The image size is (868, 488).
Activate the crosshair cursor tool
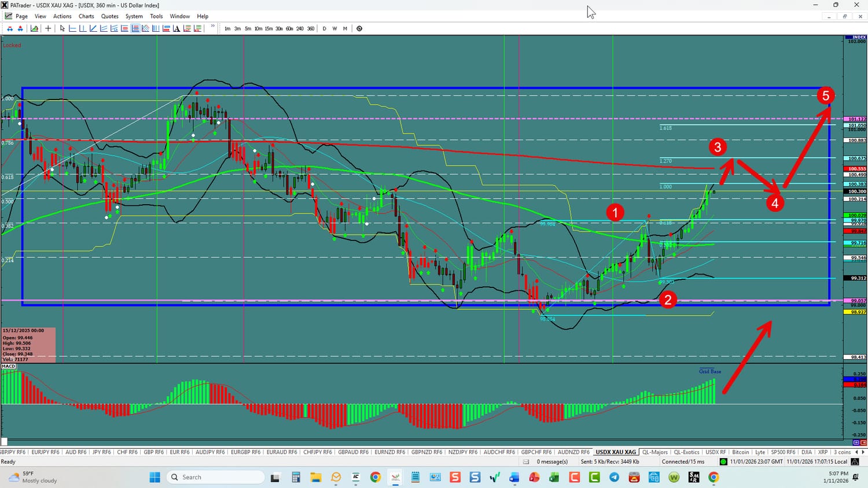[48, 28]
